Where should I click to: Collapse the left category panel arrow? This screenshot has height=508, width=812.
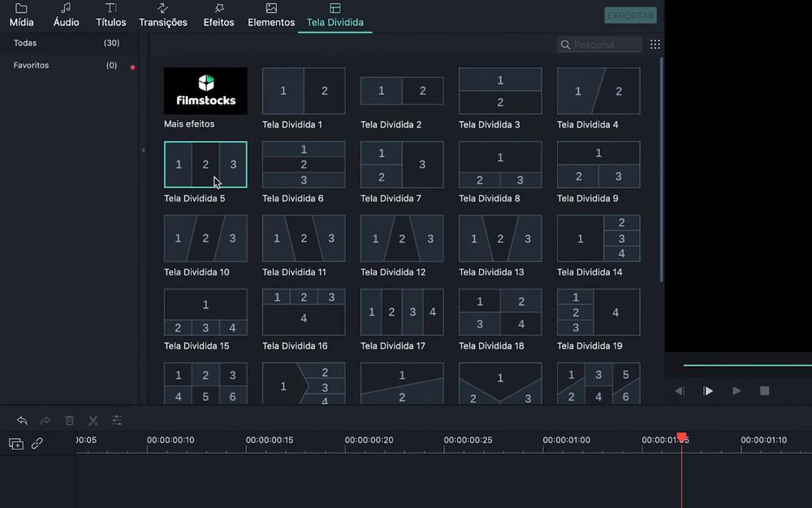(x=144, y=150)
